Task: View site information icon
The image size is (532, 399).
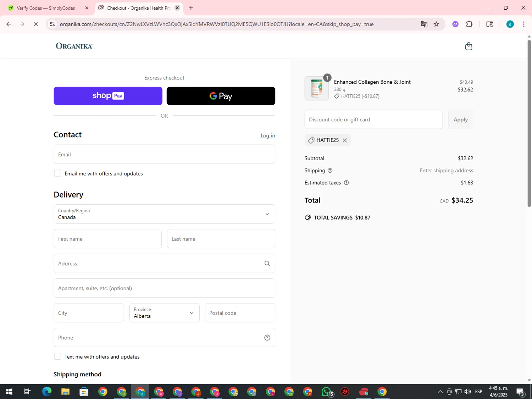Action: [52, 24]
